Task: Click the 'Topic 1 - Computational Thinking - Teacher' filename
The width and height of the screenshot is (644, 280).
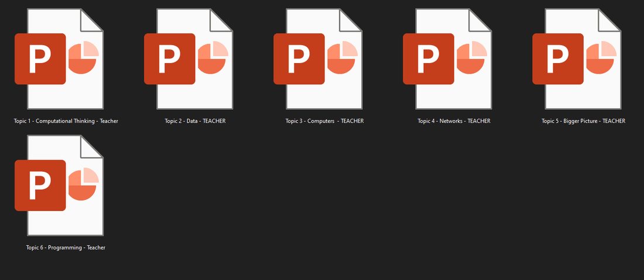Action: coord(66,121)
